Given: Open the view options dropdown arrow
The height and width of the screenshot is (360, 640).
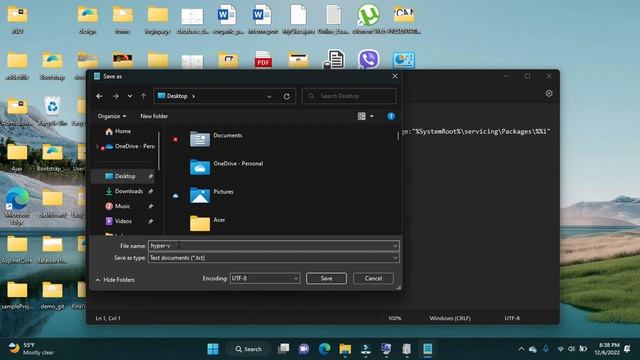Looking at the screenshot, I should [x=371, y=116].
